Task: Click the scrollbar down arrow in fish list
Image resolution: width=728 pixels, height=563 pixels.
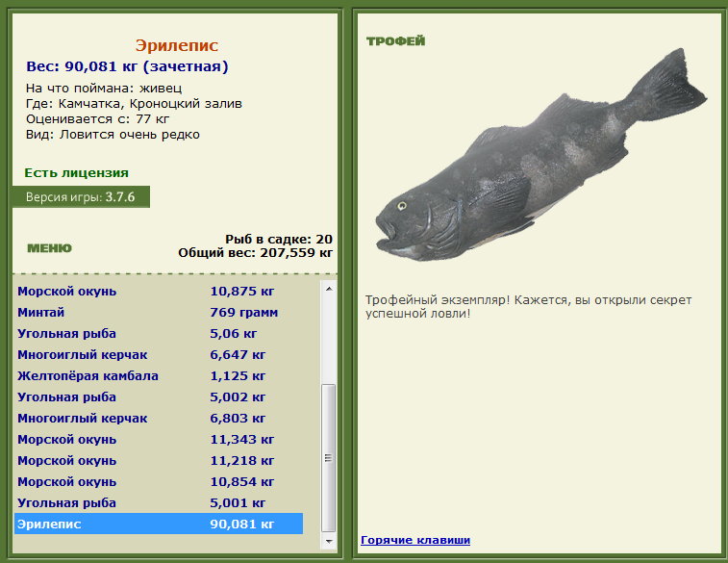Action: click(x=329, y=541)
